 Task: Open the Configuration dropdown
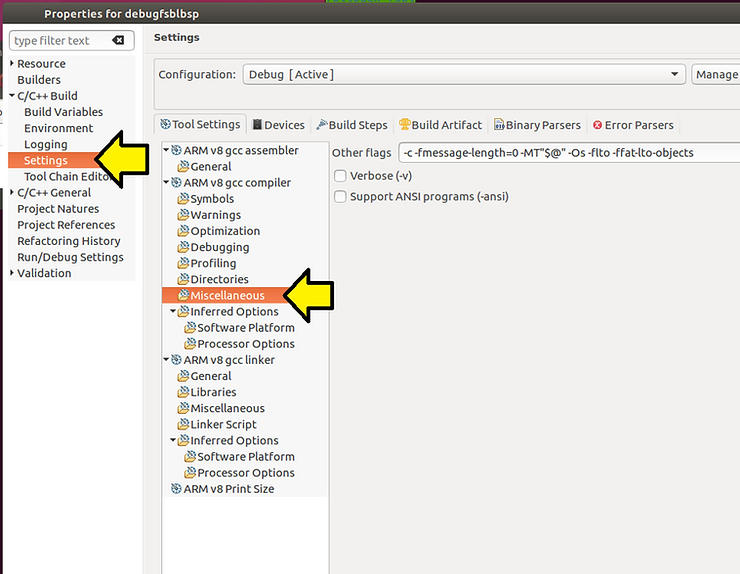pyautogui.click(x=464, y=75)
